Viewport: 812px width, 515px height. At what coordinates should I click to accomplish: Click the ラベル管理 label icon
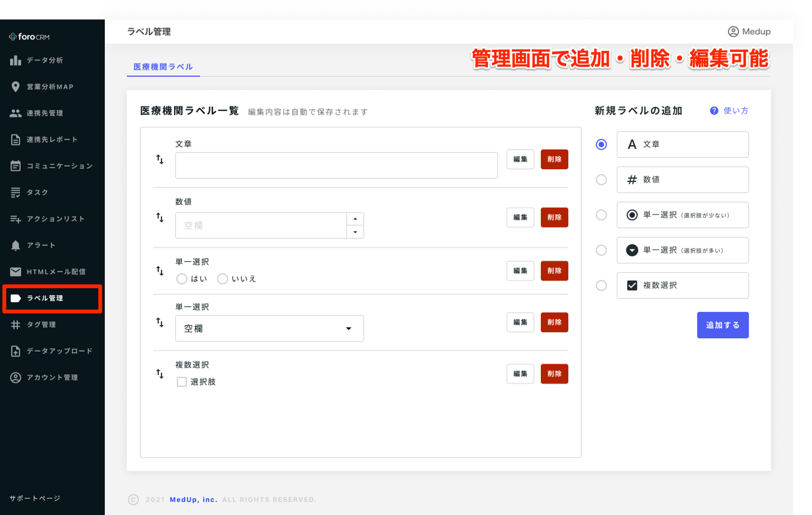[x=15, y=298]
